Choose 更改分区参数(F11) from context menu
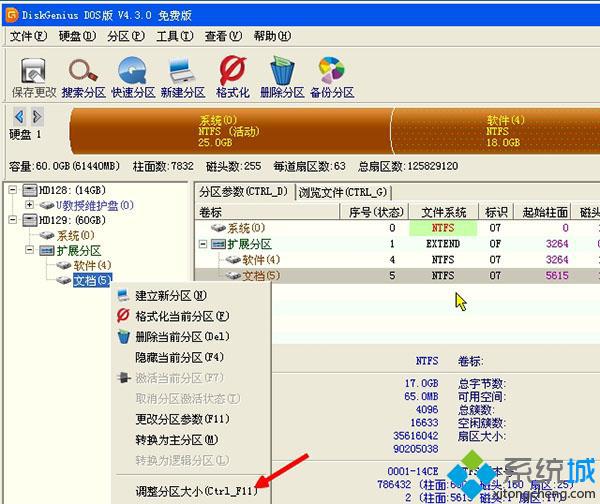The width and height of the screenshot is (600, 504). pyautogui.click(x=183, y=419)
